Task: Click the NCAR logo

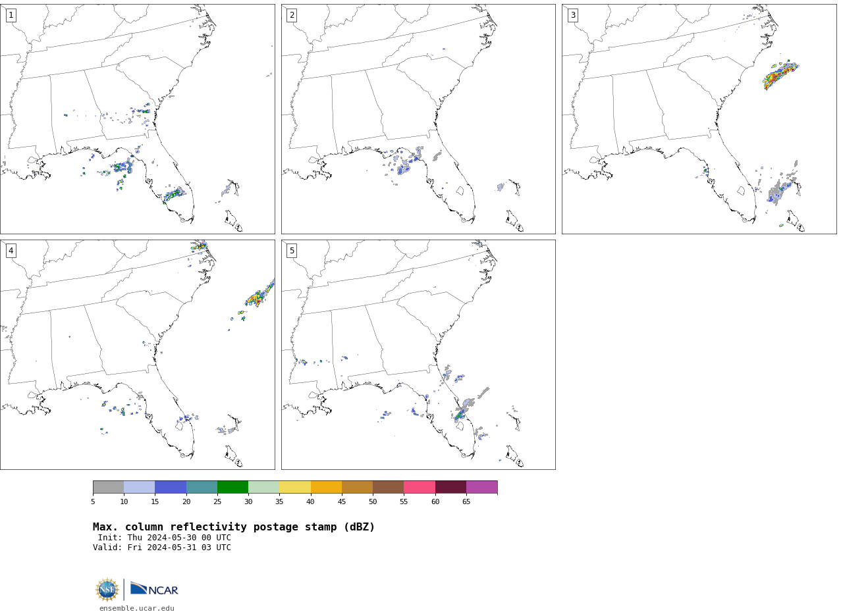Action: (154, 589)
